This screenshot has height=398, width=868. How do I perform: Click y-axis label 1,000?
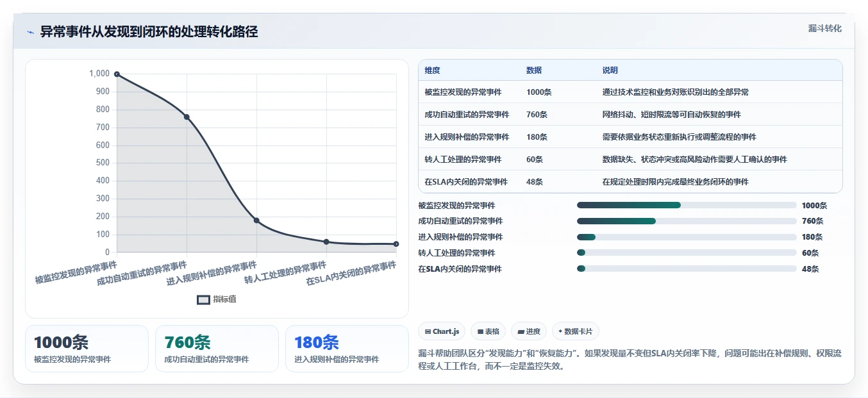tap(99, 74)
